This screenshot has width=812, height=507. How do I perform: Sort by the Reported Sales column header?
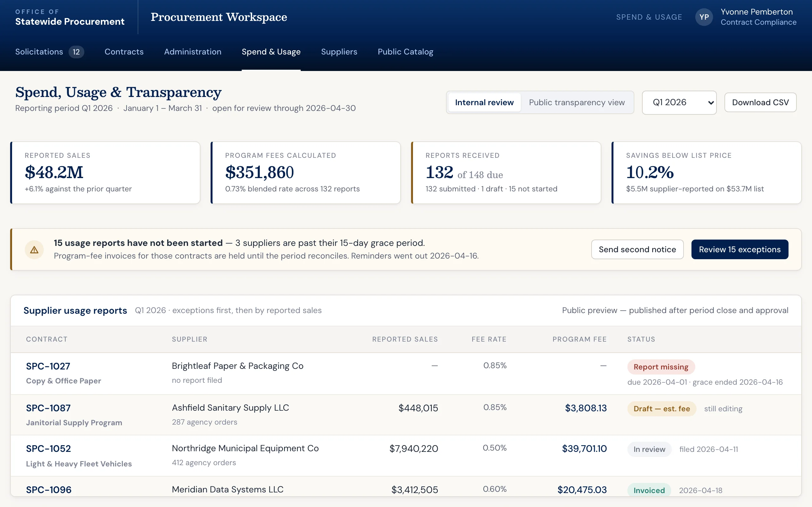tap(405, 339)
